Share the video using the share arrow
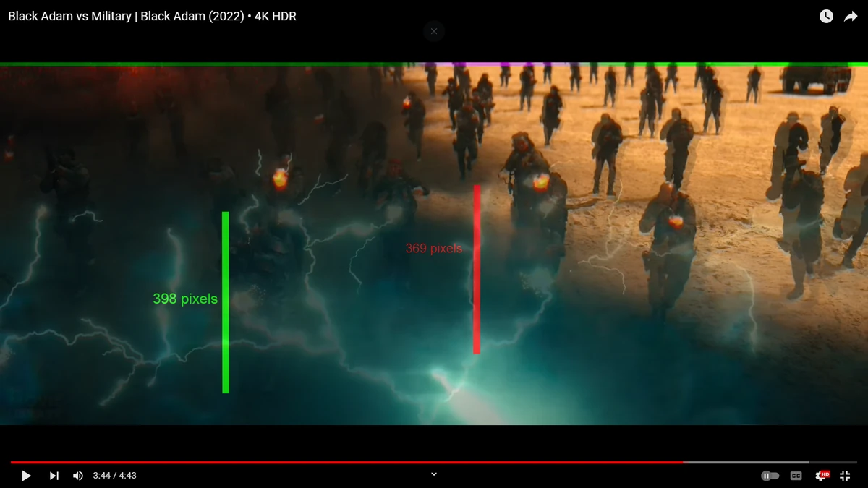This screenshot has width=868, height=488. coord(851,16)
